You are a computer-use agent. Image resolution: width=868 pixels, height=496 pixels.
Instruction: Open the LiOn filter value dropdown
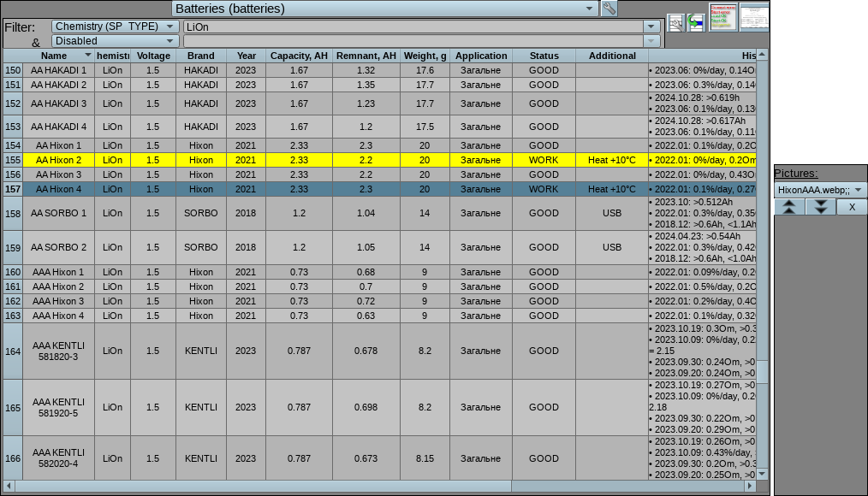point(651,27)
